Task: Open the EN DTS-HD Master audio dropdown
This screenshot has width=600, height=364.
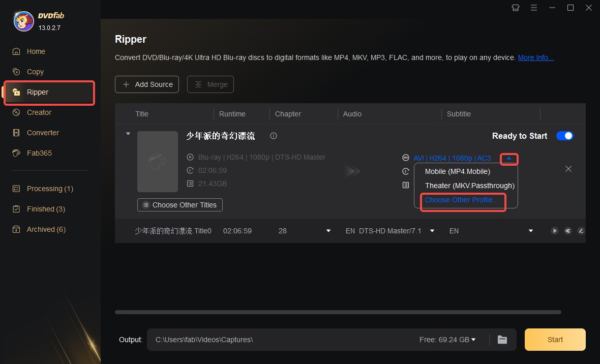Action: click(x=432, y=231)
